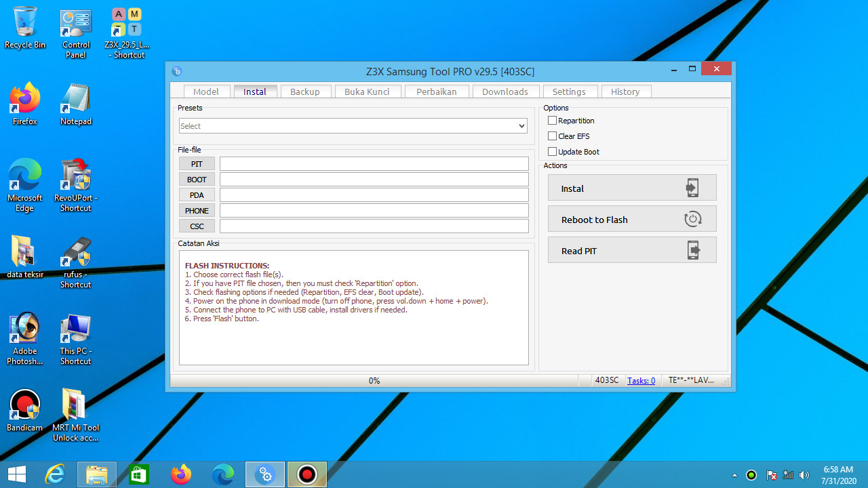The image size is (868, 488).
Task: Select the Adobe Photoshop desktop icon
Action: pyautogui.click(x=25, y=339)
